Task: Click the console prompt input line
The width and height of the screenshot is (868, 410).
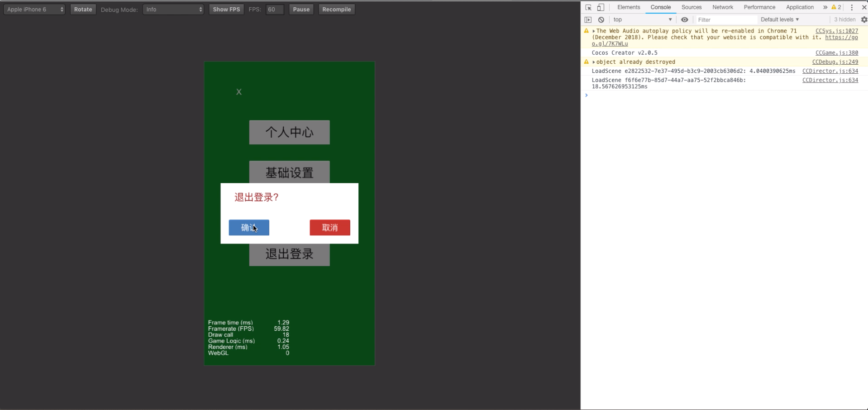Action: click(724, 95)
